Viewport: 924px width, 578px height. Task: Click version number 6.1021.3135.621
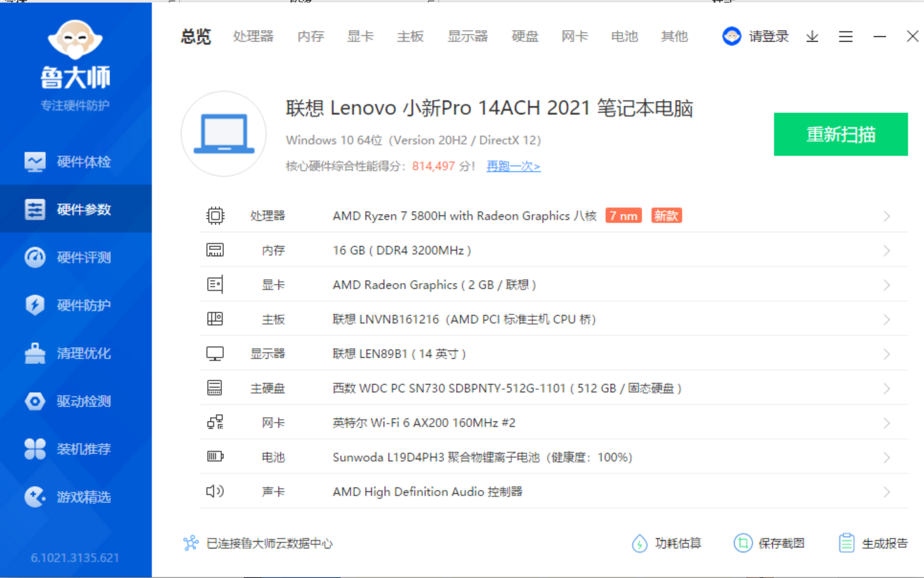[x=75, y=558]
